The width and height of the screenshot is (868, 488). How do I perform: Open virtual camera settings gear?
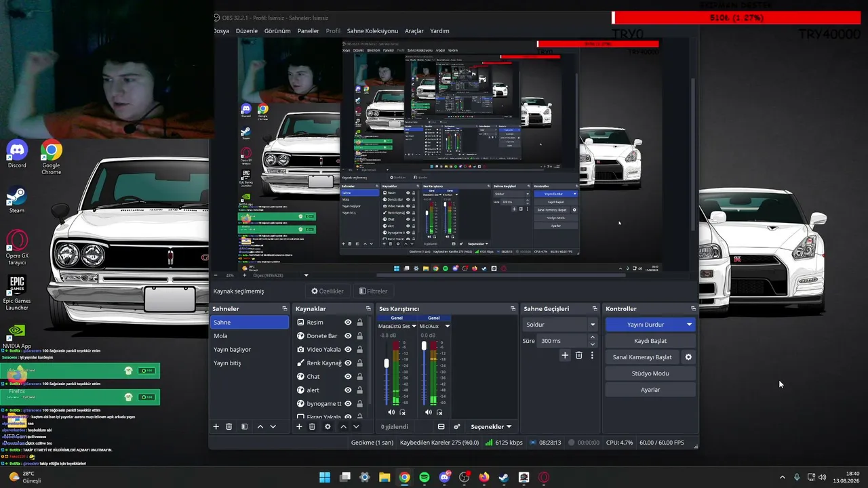(x=688, y=357)
